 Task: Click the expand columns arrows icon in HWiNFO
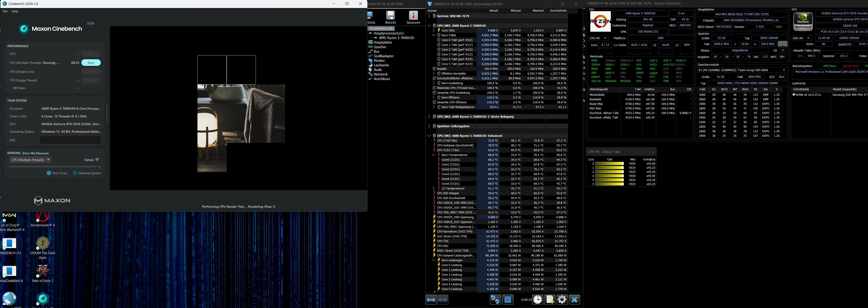[x=431, y=300]
